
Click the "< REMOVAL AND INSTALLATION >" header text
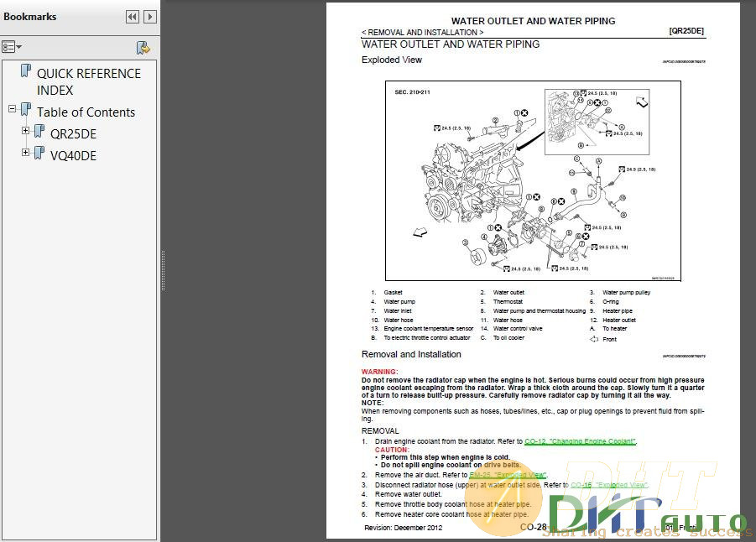[x=422, y=33]
